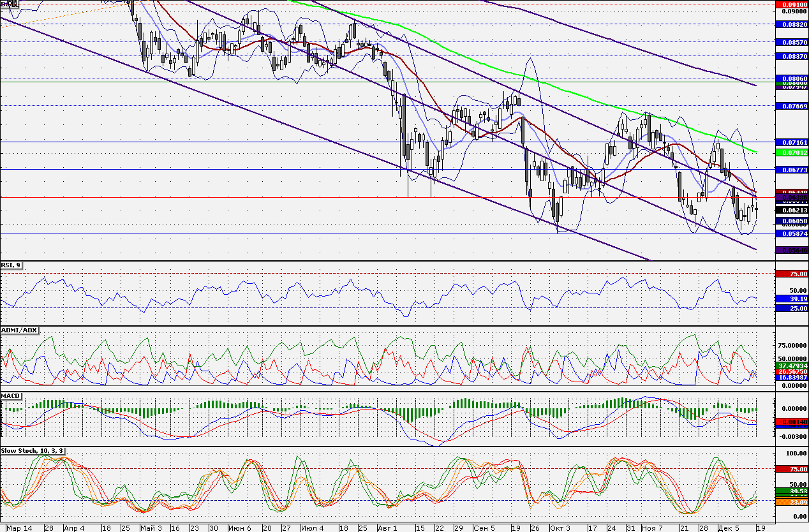Select the 0.08820 blue price level tag
The height and width of the screenshot is (532, 809).
point(791,24)
